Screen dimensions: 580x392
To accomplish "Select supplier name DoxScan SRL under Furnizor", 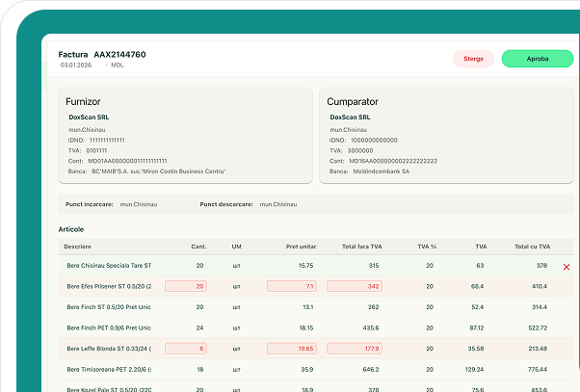I will tap(89, 118).
